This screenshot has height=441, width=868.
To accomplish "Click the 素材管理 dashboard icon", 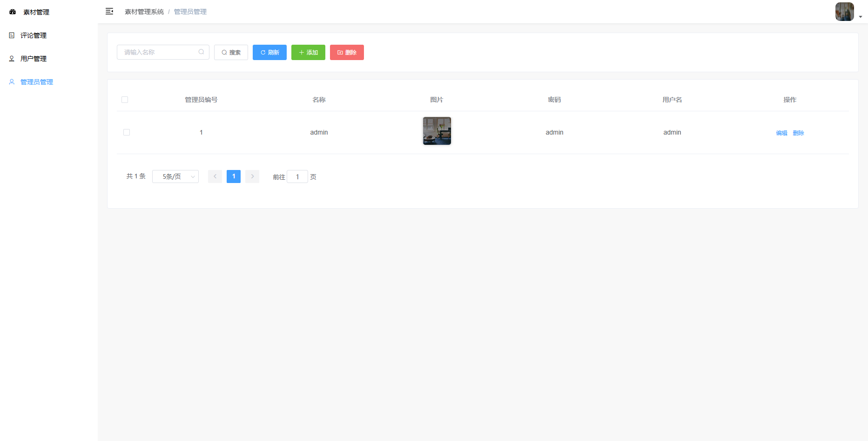I will (x=13, y=12).
